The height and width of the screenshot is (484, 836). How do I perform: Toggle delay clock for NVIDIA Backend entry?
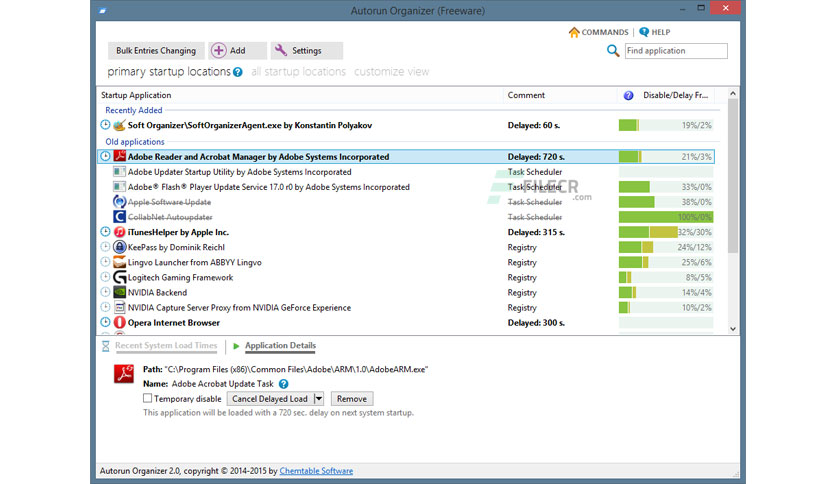click(105, 292)
